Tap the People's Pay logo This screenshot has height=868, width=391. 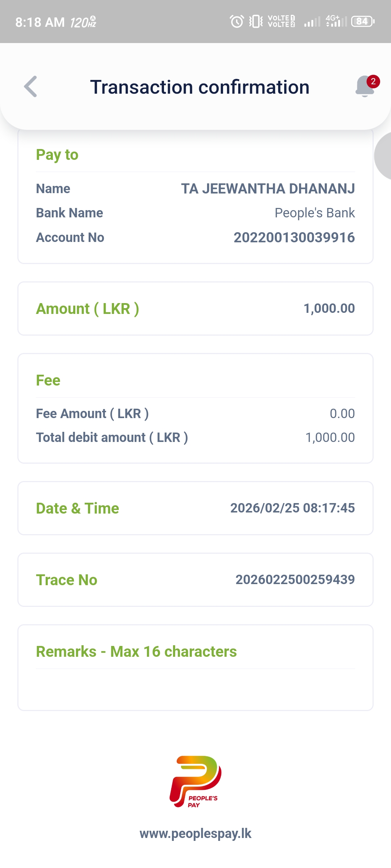pyautogui.click(x=195, y=781)
